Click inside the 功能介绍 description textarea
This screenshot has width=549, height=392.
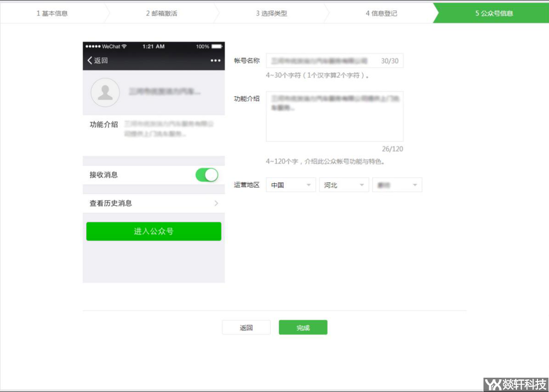[x=335, y=116]
